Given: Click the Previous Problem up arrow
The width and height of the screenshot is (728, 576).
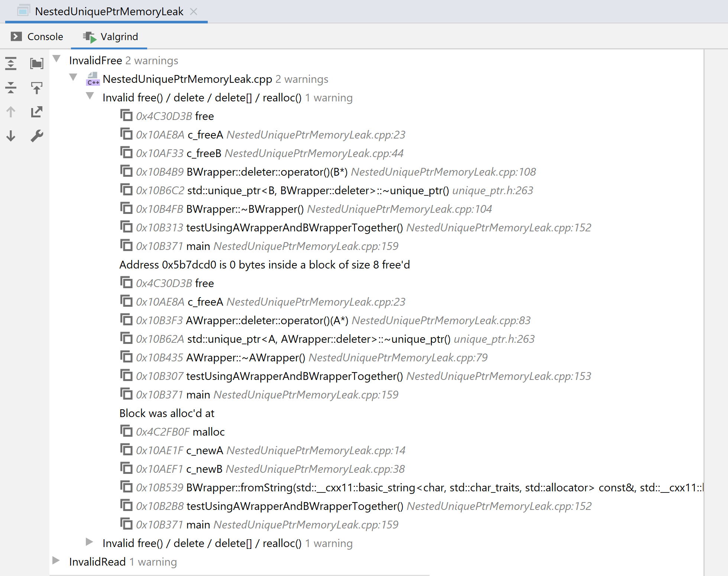Looking at the screenshot, I should [11, 112].
